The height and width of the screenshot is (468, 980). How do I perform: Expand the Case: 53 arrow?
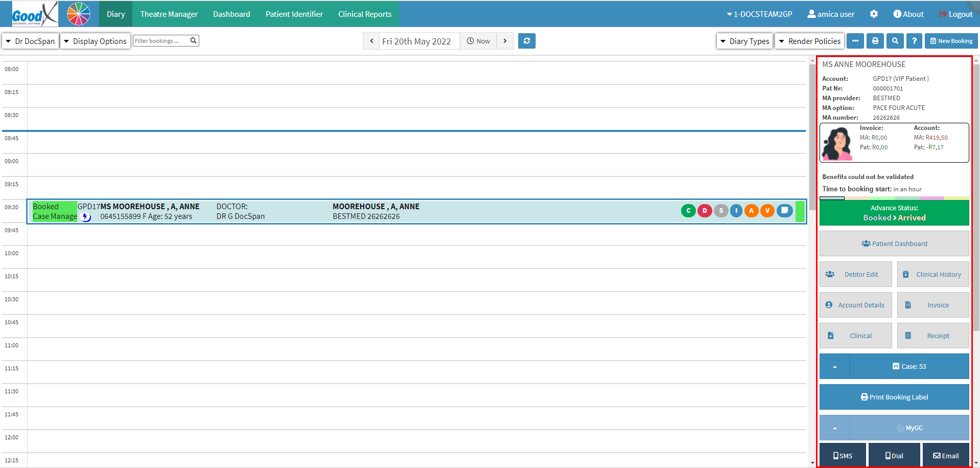pos(834,367)
